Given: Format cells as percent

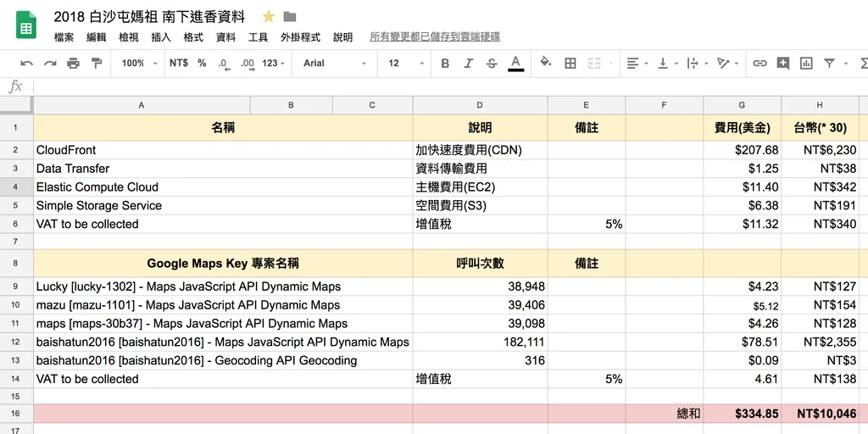Looking at the screenshot, I should pyautogui.click(x=202, y=63).
